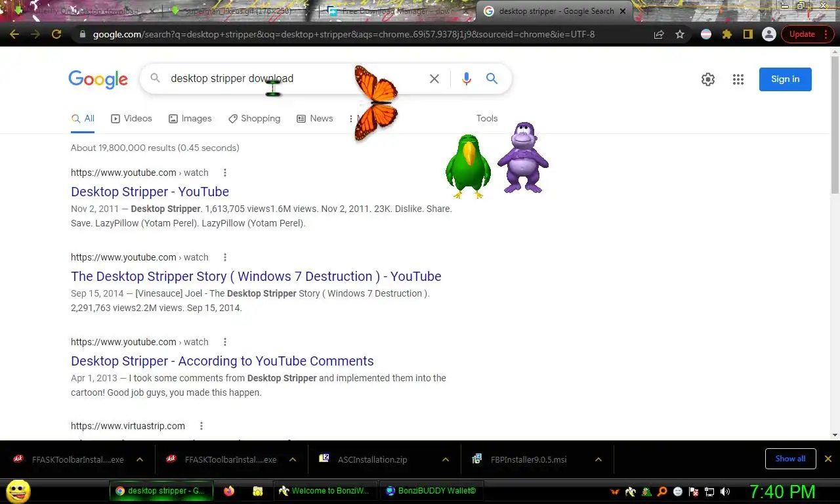Image resolution: width=840 pixels, height=504 pixels.
Task: Open more options for Desktop Stripper - YouTube result
Action: pyautogui.click(x=225, y=173)
